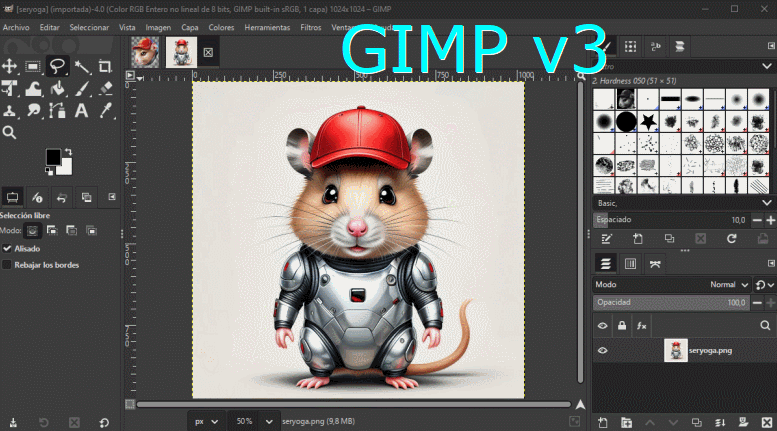Viewport: 777px width, 431px height.
Task: Hide the seryoga.png layer
Action: (603, 351)
